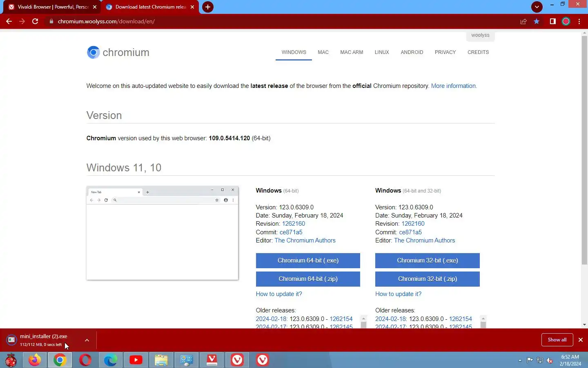Open a new tab with plus button
This screenshot has height=368, width=588.
point(207,7)
